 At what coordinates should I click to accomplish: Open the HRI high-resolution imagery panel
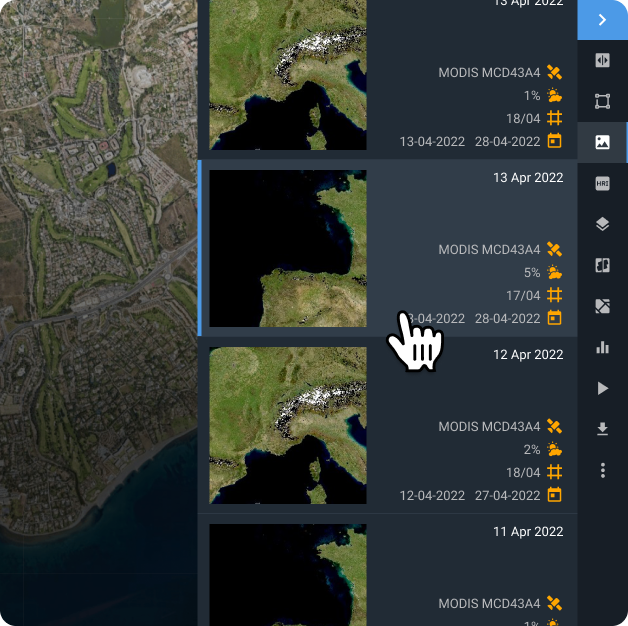pos(602,183)
